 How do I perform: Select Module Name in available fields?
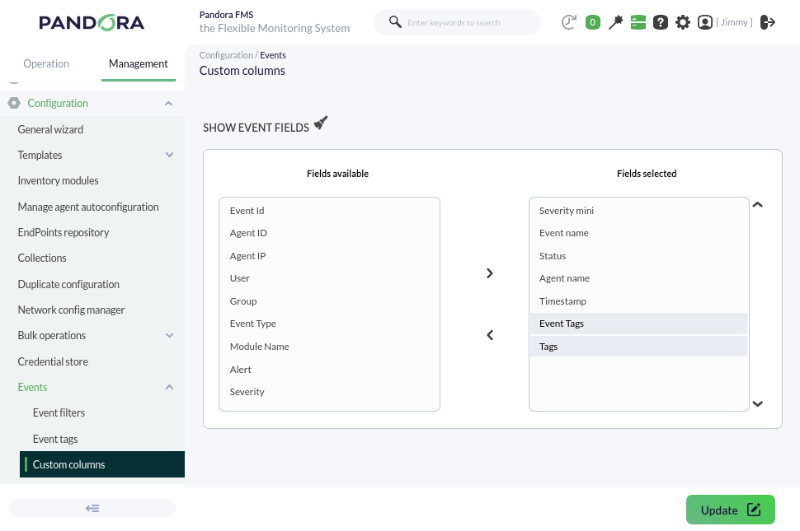[x=329, y=346]
